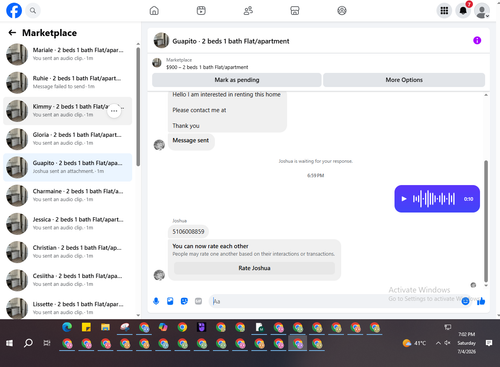Open Sticky Notes from taskbar
Screen dimensions: 500x367
tap(86, 328)
